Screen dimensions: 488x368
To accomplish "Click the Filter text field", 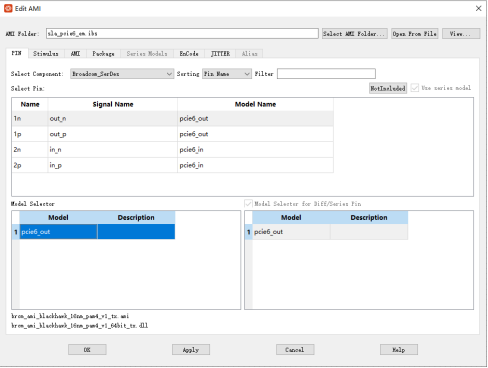I will tap(326, 74).
